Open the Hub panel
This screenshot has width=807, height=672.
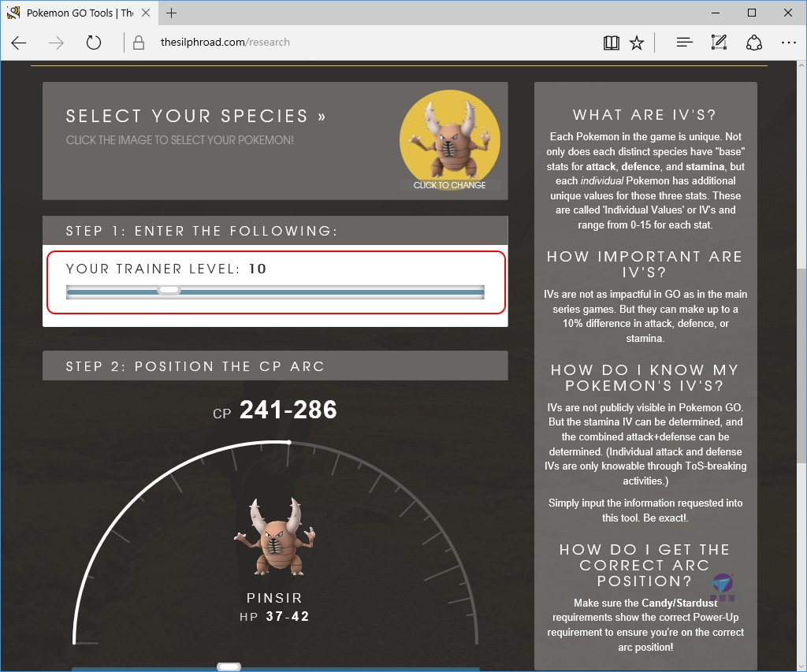[684, 43]
